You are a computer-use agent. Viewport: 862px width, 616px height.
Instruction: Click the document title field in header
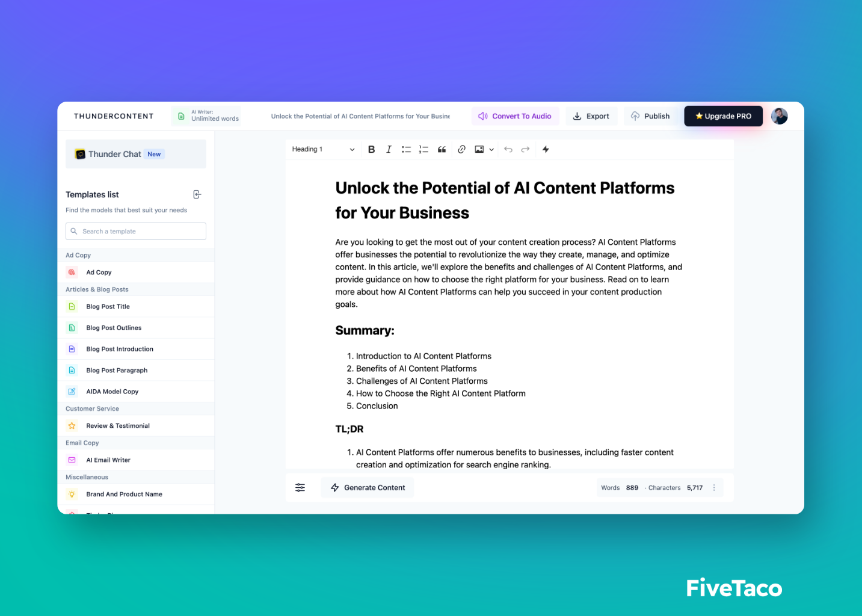[360, 116]
